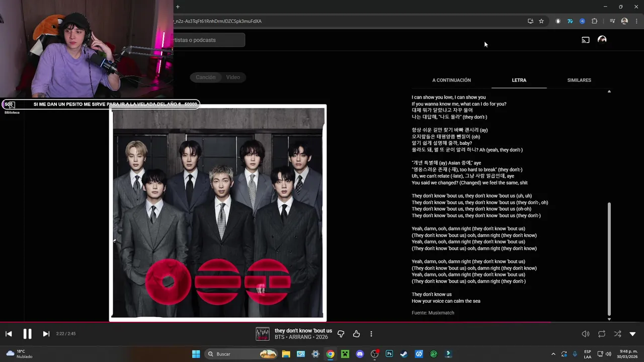The height and width of the screenshot is (362, 644).
Task: Open Photoshop from the taskbar
Action: [x=389, y=354]
